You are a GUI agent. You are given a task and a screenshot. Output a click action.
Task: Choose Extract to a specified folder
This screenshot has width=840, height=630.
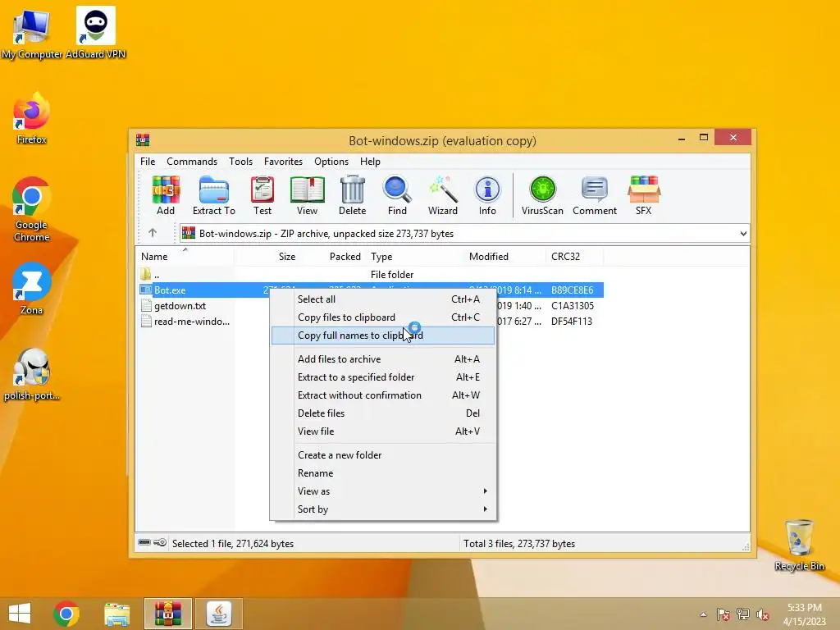382,377
